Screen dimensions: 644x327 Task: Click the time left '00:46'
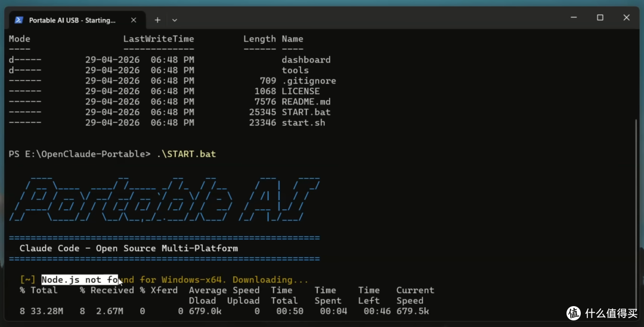point(377,311)
